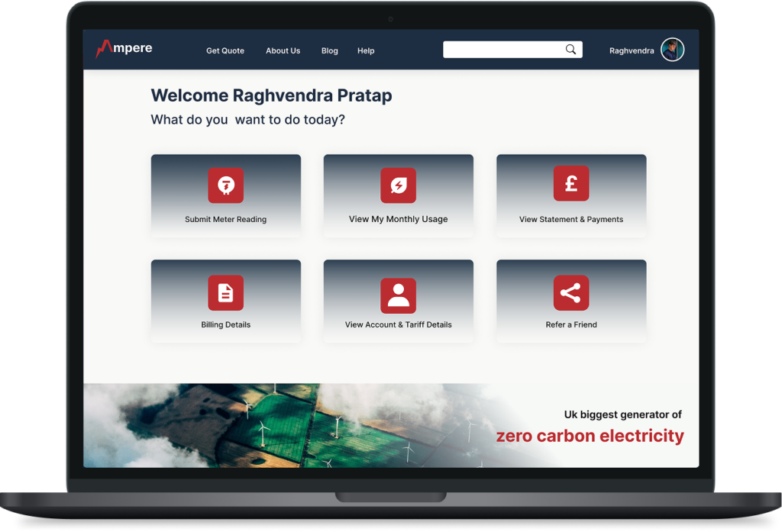Select the pound sign statement icon

[571, 183]
